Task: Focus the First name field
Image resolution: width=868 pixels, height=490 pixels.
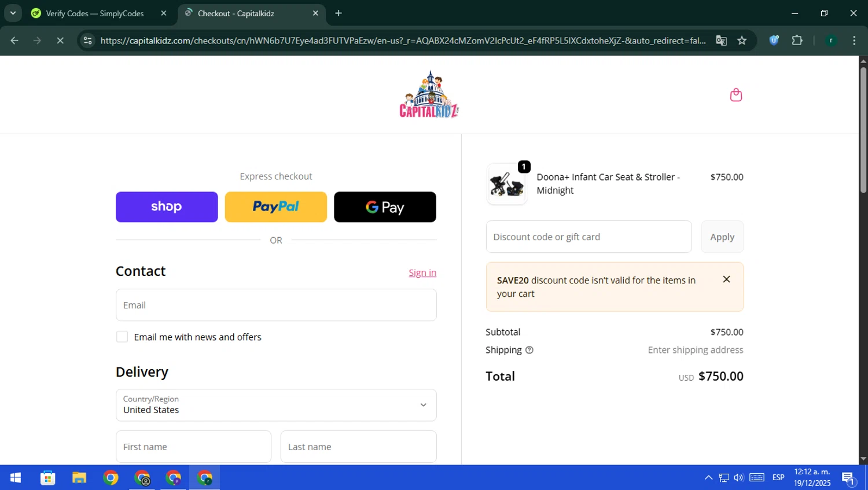Action: coord(193,447)
